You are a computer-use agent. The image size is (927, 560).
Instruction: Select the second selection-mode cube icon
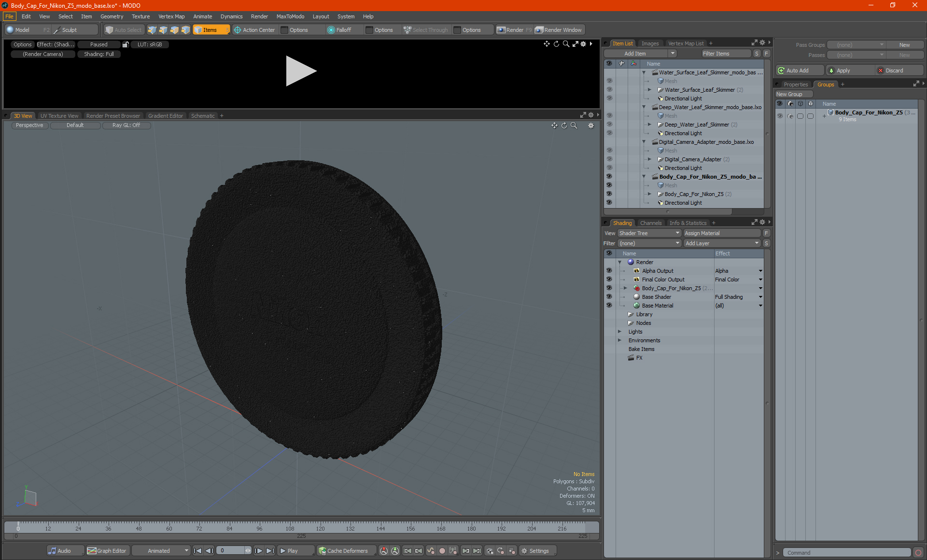point(163,30)
